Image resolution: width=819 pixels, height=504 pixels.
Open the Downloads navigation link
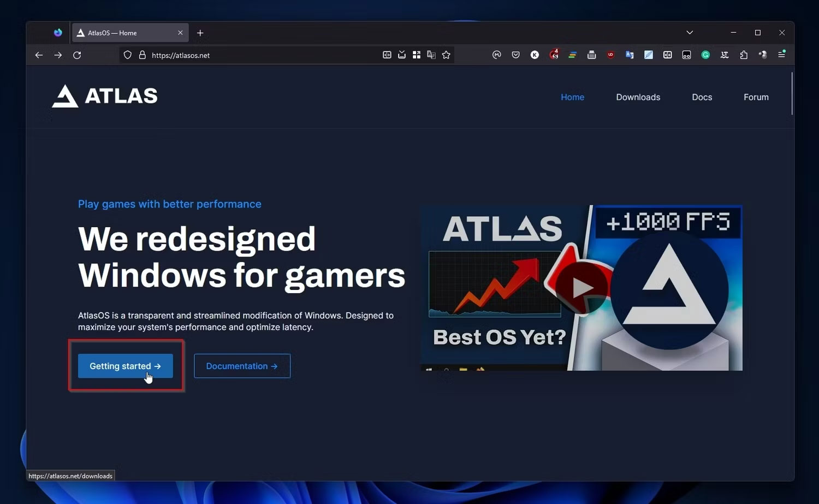click(x=638, y=97)
